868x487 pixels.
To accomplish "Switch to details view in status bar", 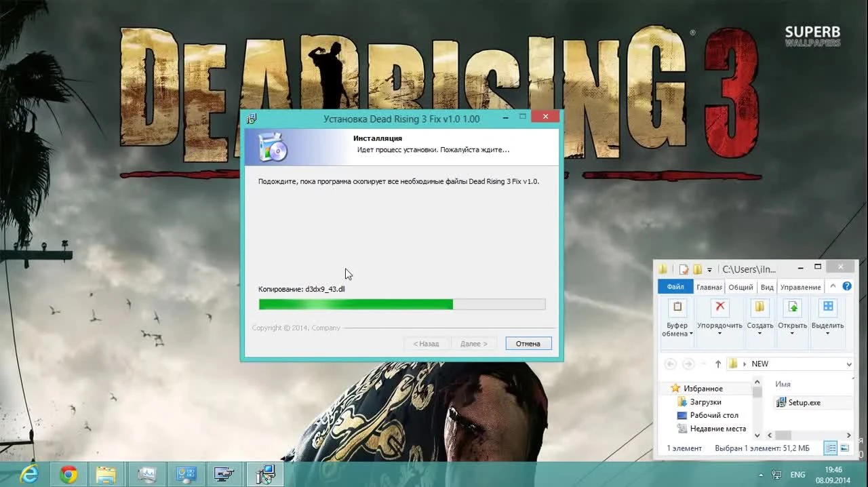I will 829,446.
